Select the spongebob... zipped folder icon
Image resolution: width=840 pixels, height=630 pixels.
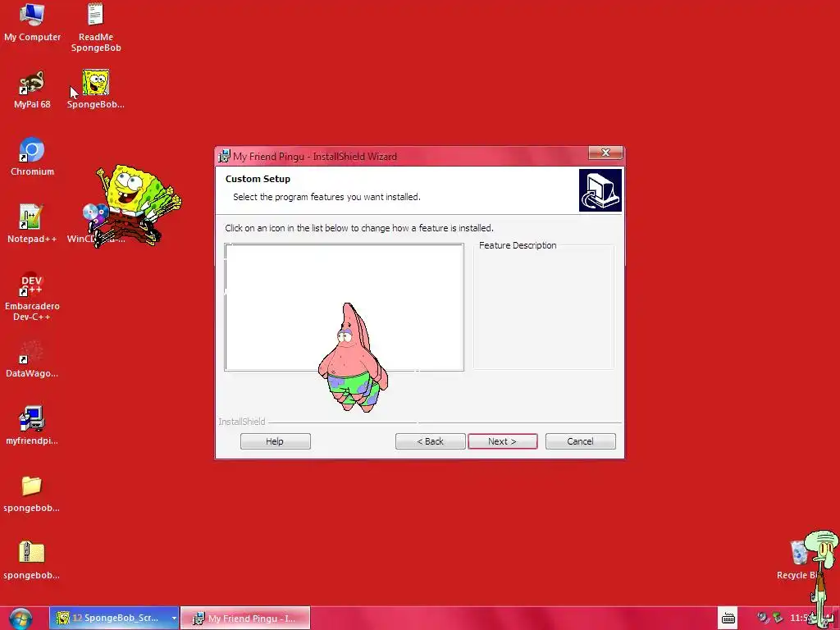[32, 559]
